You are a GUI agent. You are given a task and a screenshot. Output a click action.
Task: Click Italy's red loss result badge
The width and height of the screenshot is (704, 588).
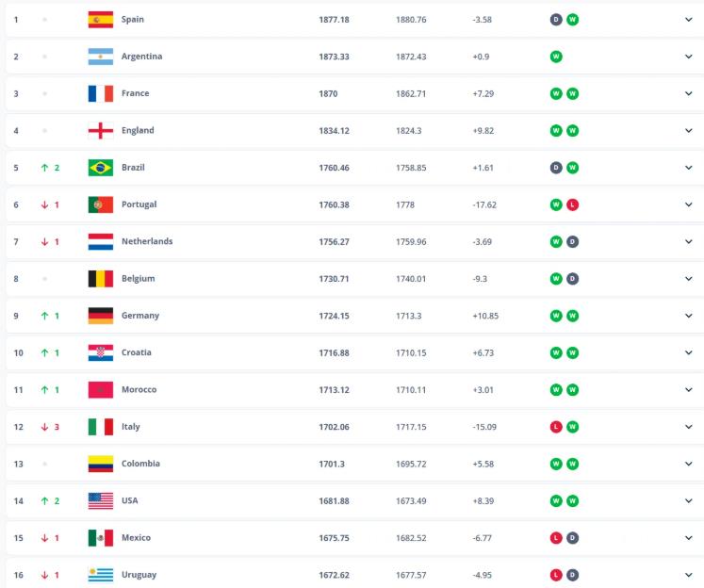pyautogui.click(x=556, y=427)
